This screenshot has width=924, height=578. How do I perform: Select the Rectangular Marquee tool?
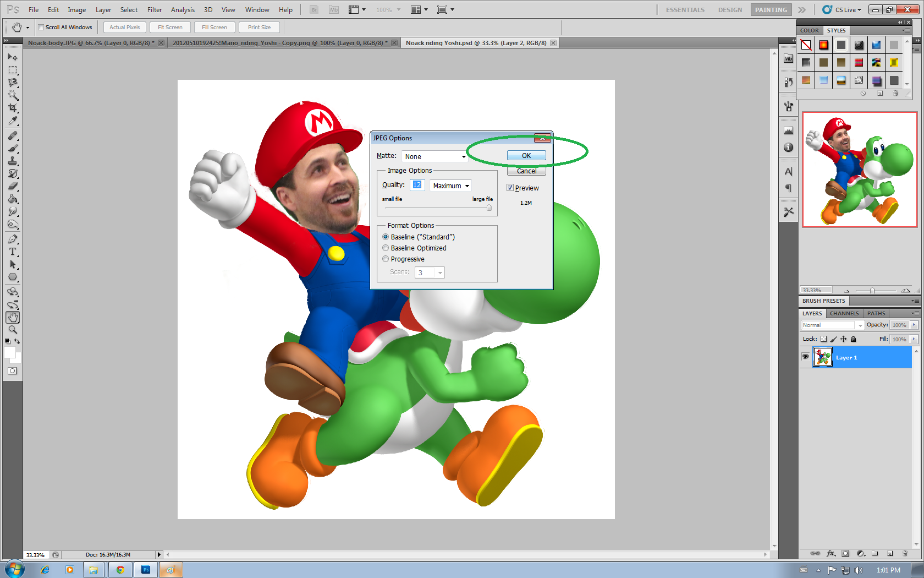coord(13,70)
